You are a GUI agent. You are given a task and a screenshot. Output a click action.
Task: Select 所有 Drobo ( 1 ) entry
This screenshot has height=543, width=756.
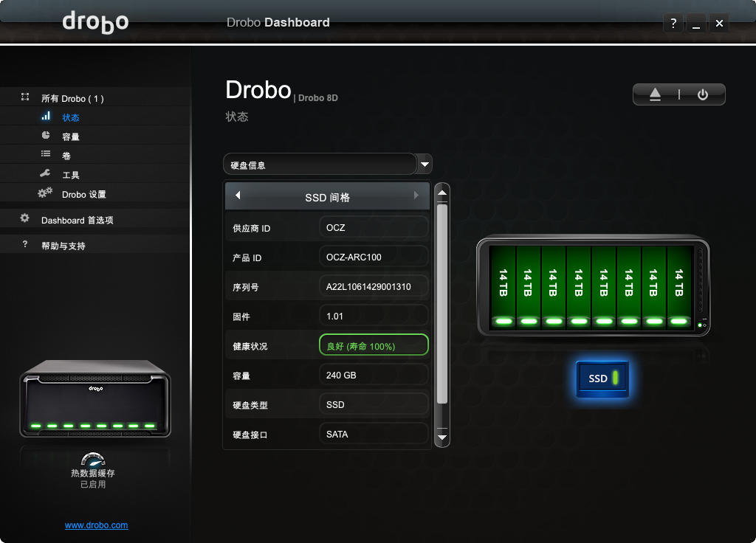[x=72, y=99]
